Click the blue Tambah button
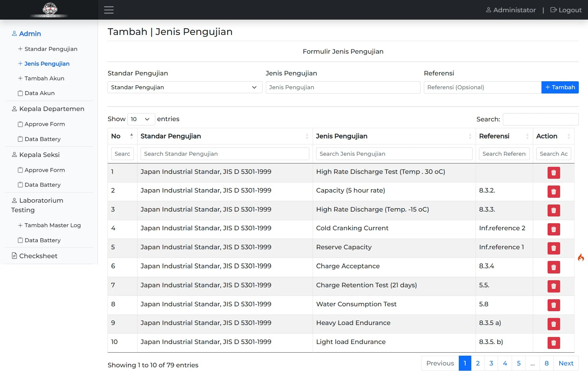This screenshot has width=588, height=371. (x=560, y=87)
